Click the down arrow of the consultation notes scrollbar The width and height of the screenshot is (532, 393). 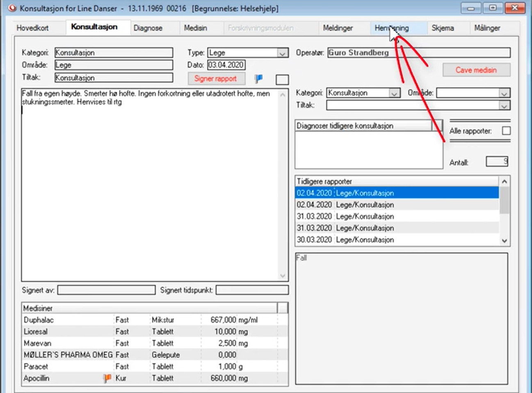click(283, 276)
